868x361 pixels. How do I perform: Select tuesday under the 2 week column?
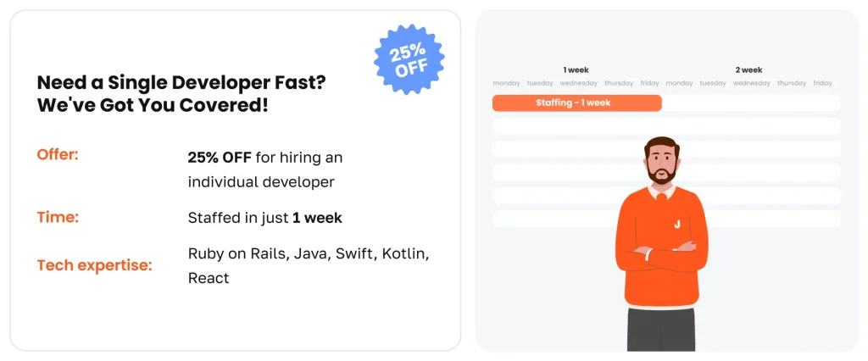(x=713, y=83)
